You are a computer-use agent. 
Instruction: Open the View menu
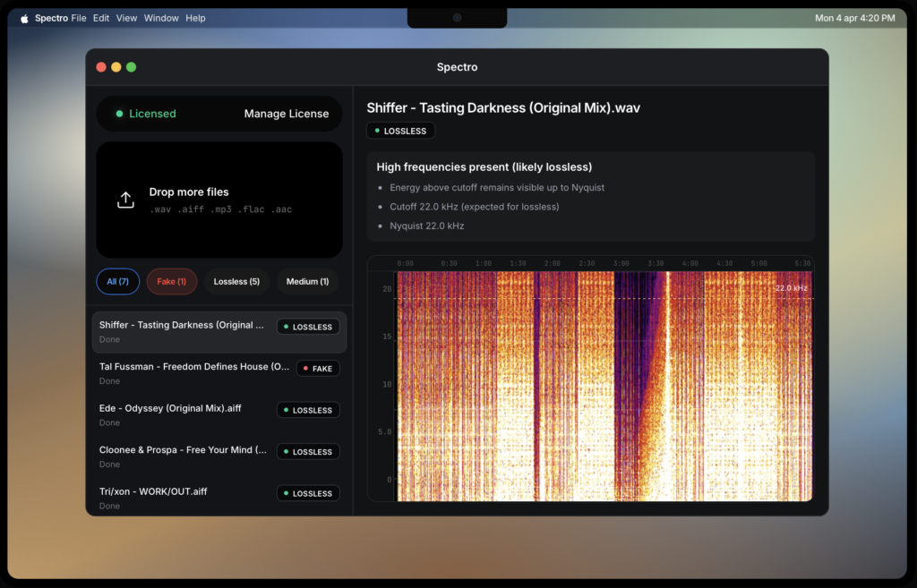(x=126, y=18)
